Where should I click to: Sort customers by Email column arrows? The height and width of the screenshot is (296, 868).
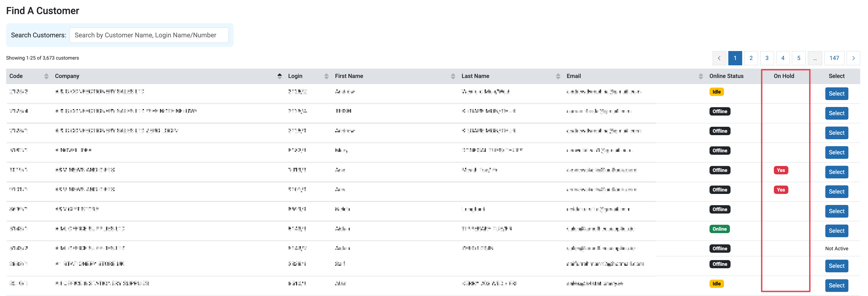(701, 76)
